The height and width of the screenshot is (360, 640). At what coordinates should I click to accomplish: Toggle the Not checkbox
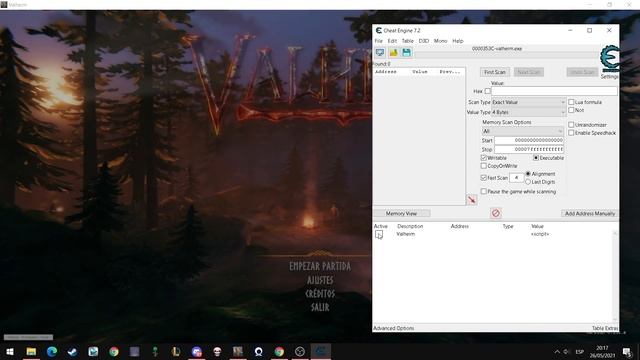click(571, 110)
